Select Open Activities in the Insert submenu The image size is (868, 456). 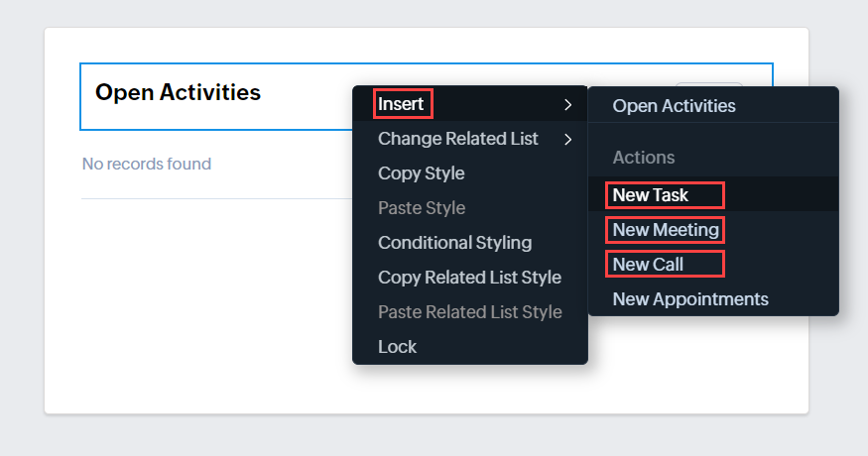pyautogui.click(x=674, y=105)
